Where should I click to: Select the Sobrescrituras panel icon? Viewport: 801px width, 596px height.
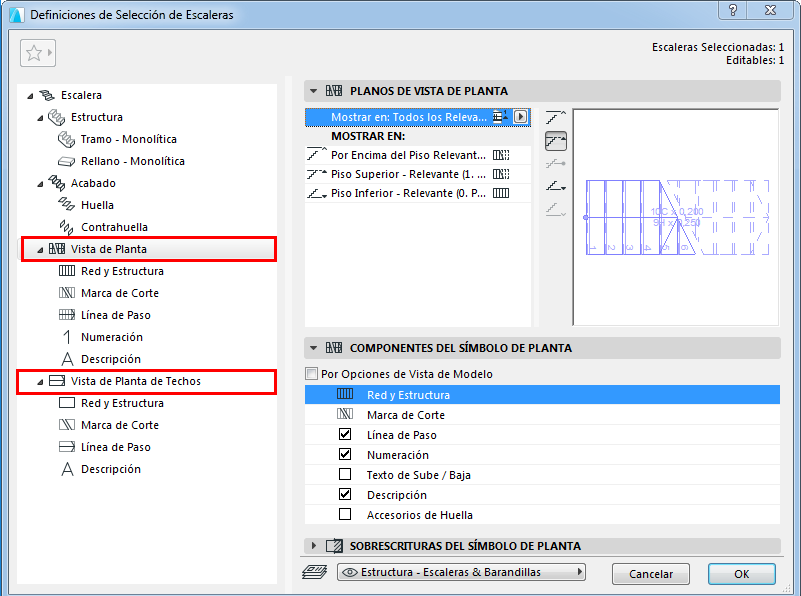335,546
